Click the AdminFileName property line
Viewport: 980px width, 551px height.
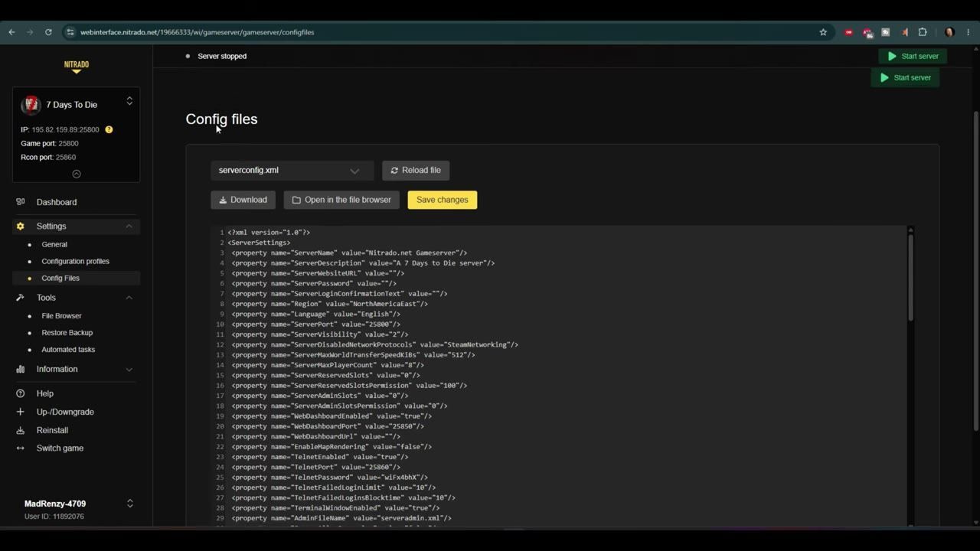click(341, 518)
